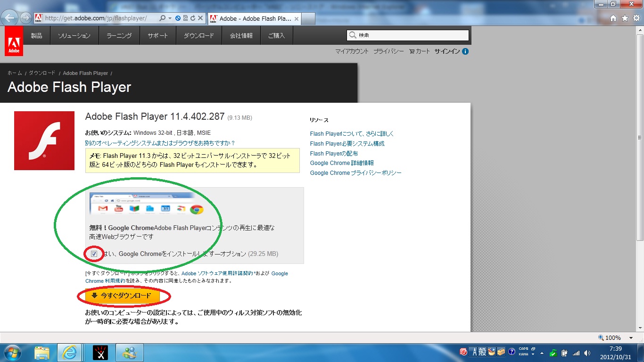Screen dimensions: 644x362
Task: Click the vertical scrollbar down arrow
Action: pos(640,328)
